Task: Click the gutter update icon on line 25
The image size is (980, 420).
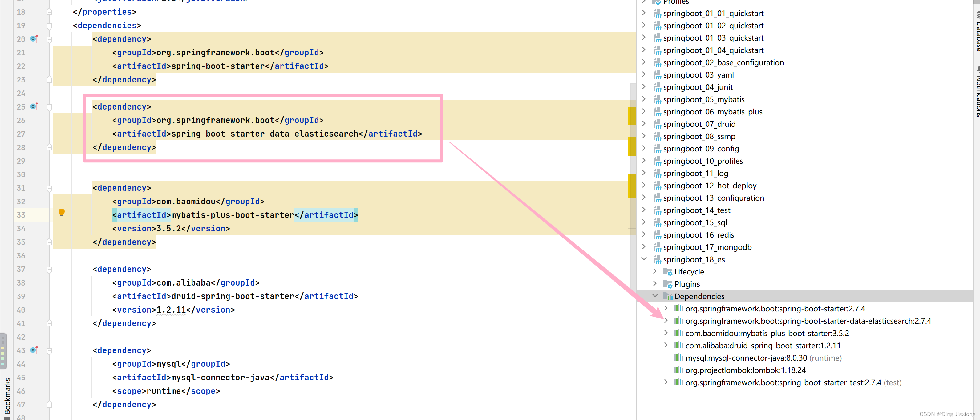Action: (x=34, y=106)
